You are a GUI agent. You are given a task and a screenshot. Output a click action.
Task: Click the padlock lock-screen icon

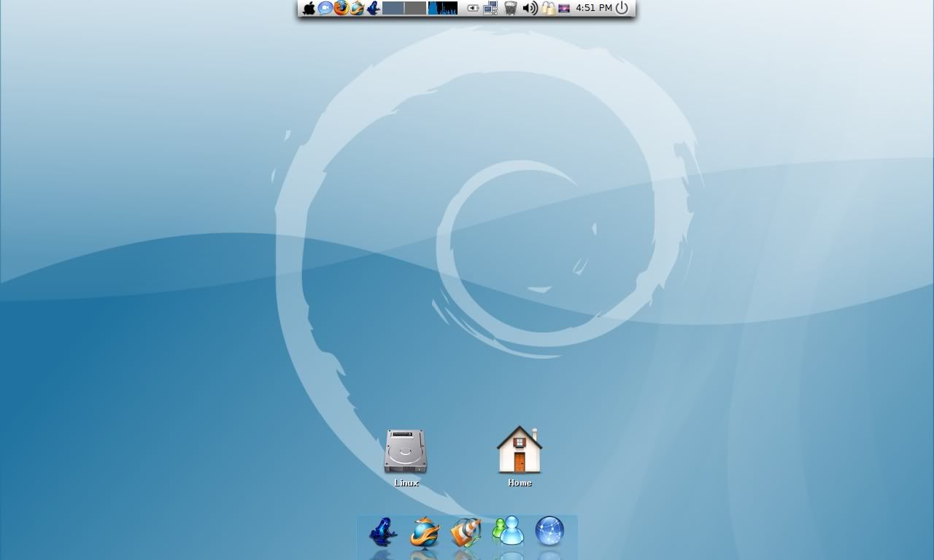pyautogui.click(x=548, y=8)
